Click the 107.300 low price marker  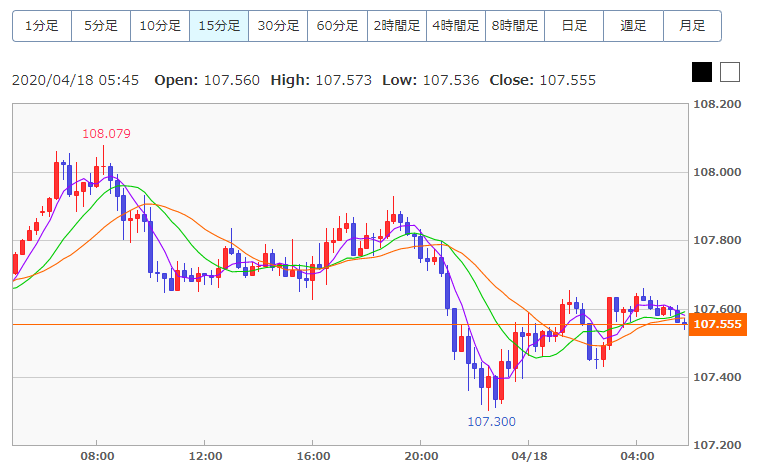pyautogui.click(x=491, y=421)
